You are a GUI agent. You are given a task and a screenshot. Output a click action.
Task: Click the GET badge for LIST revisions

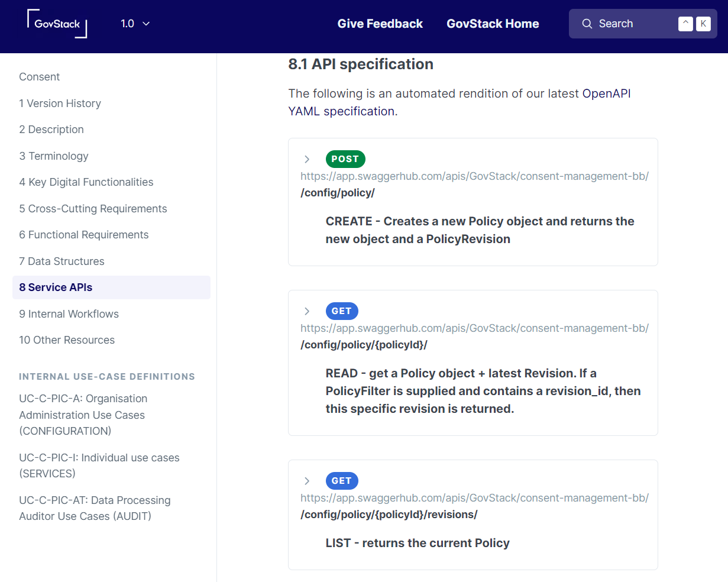point(341,481)
